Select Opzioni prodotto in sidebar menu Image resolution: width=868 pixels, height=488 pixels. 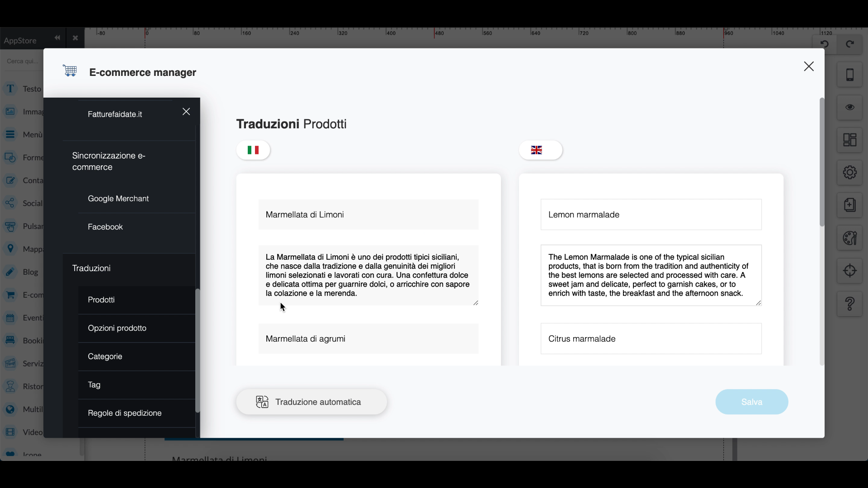117,328
